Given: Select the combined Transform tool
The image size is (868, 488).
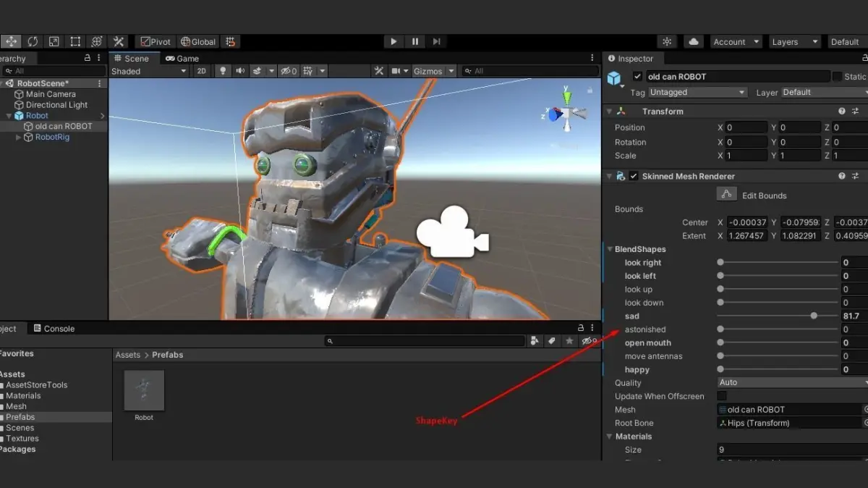Looking at the screenshot, I should pyautogui.click(x=97, y=42).
